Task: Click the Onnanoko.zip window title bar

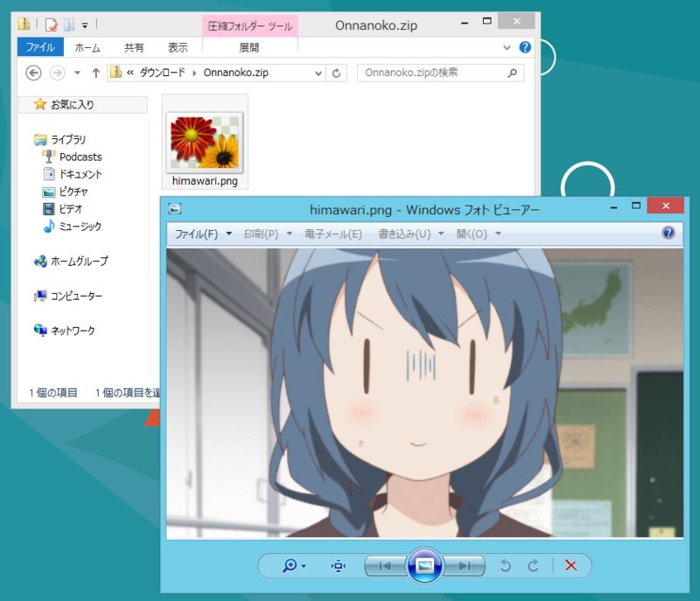Action: (x=376, y=25)
